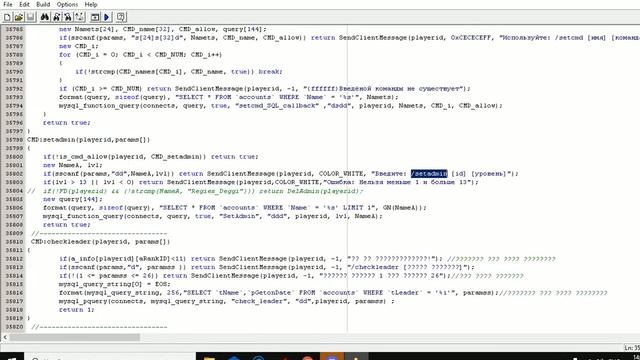Click line number 35798 in the gutter
This screenshot has width=640, height=360.
(14, 140)
